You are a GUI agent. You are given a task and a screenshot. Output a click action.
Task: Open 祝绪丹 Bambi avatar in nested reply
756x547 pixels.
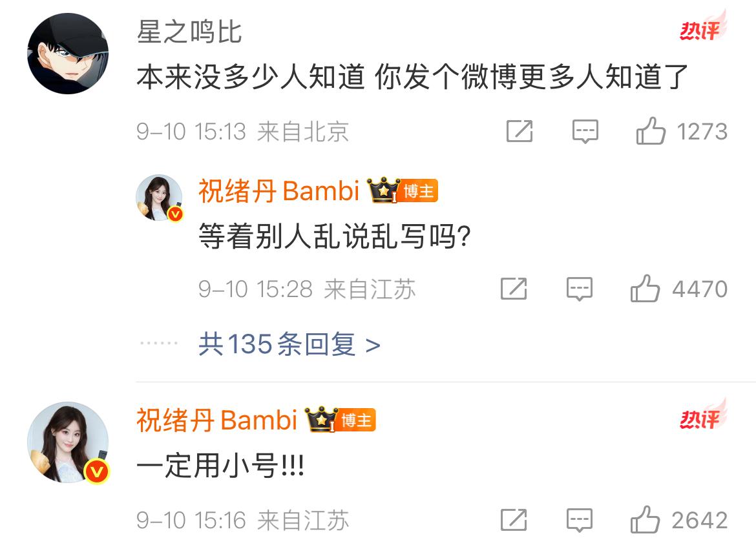pos(160,198)
